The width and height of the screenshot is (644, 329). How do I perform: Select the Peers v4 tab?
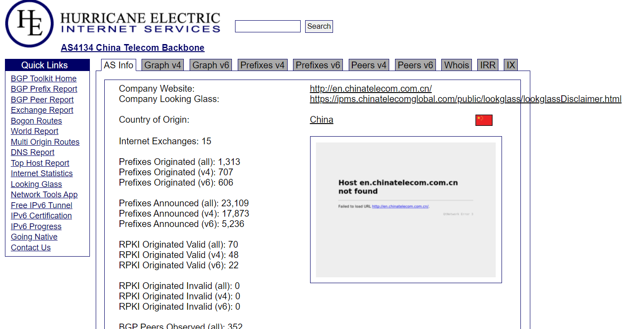pos(369,65)
